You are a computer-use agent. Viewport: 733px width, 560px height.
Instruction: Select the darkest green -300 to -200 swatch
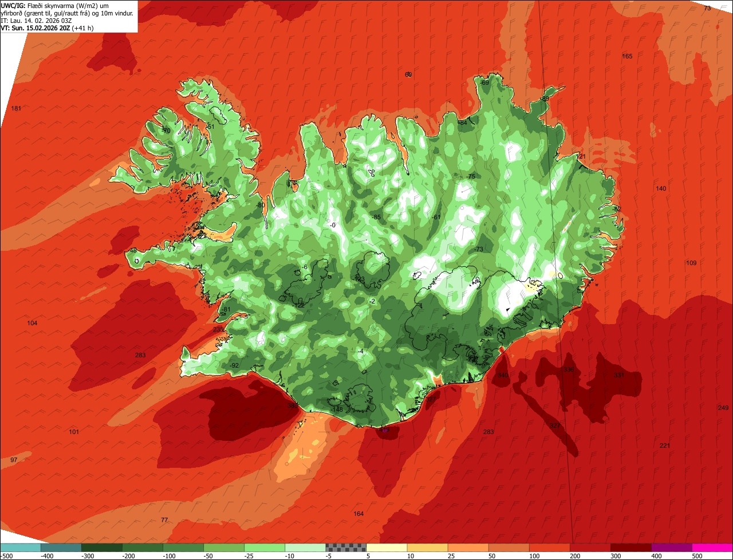(102, 547)
